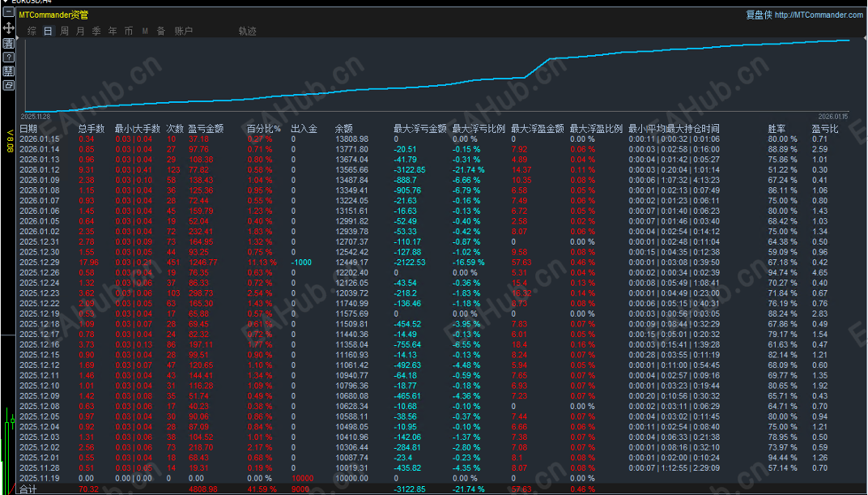868x495 pixels.
Task: Click the 10000 deposit value
Action: click(x=302, y=478)
